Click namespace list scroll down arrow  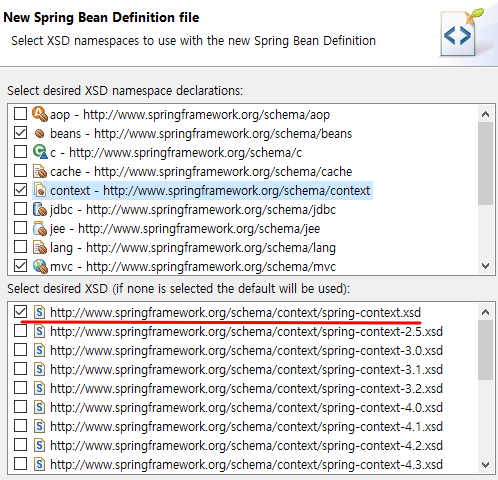tap(485, 266)
